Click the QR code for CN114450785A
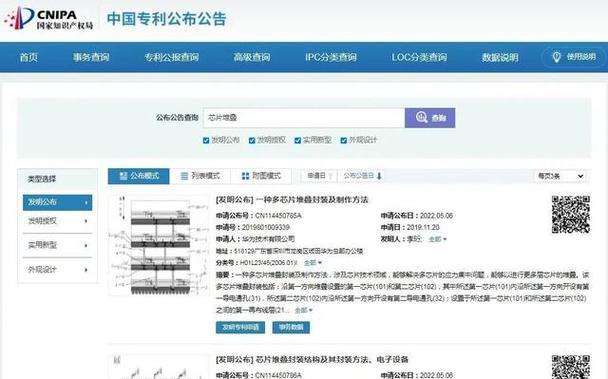This screenshot has height=379, width=608. pyautogui.click(x=571, y=215)
